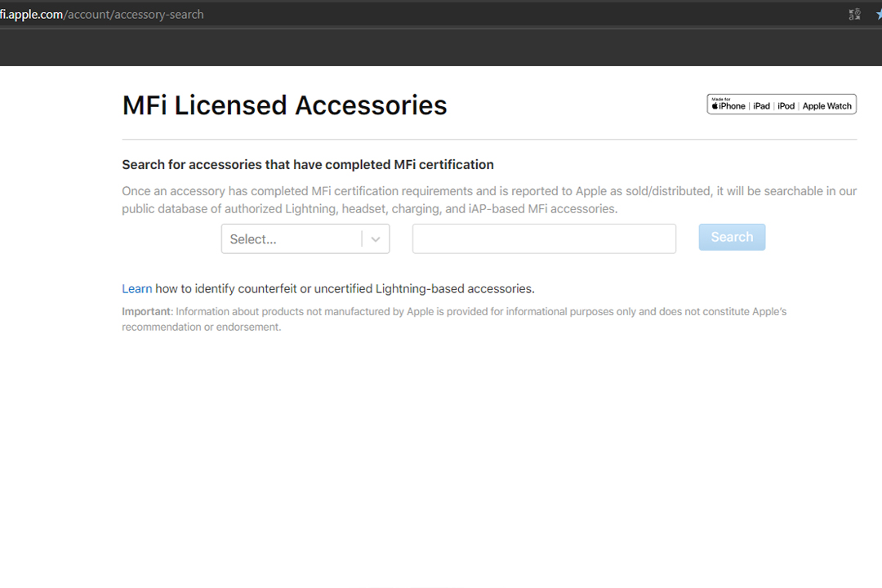Click the grey MFi certification description paragraph
Screen dimensions: 882x588
(x=488, y=199)
